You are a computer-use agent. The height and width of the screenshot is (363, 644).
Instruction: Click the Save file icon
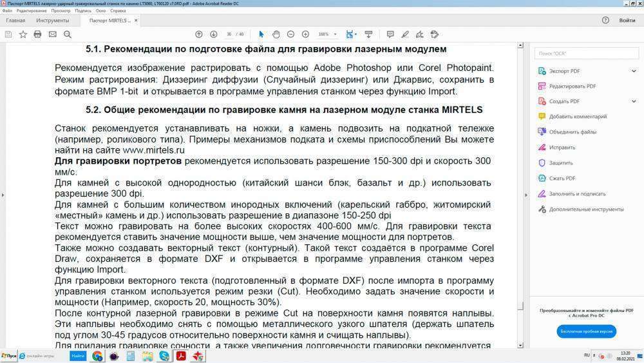click(x=8, y=35)
